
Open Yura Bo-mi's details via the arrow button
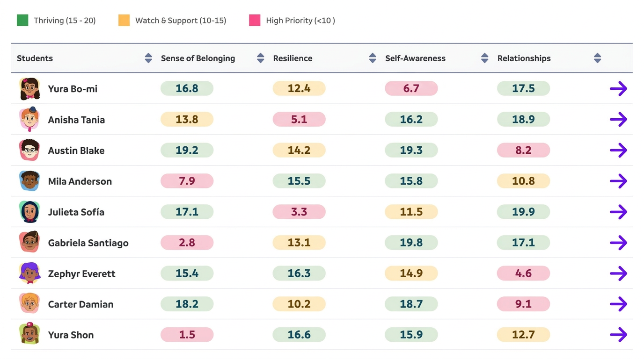click(x=619, y=88)
